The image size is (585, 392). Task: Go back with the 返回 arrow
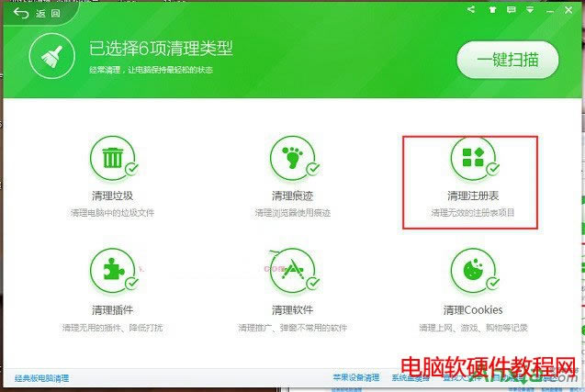(x=36, y=14)
